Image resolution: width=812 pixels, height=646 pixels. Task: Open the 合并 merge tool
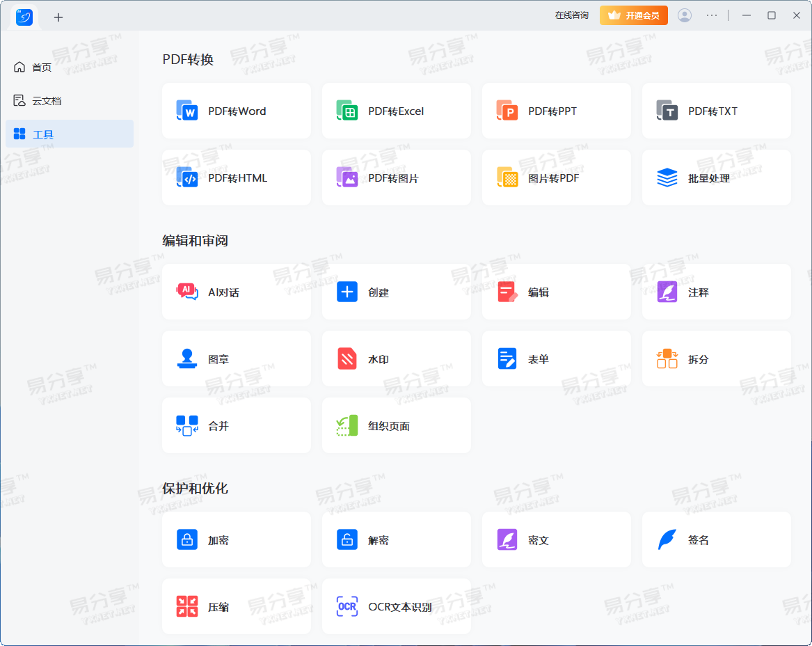point(236,425)
